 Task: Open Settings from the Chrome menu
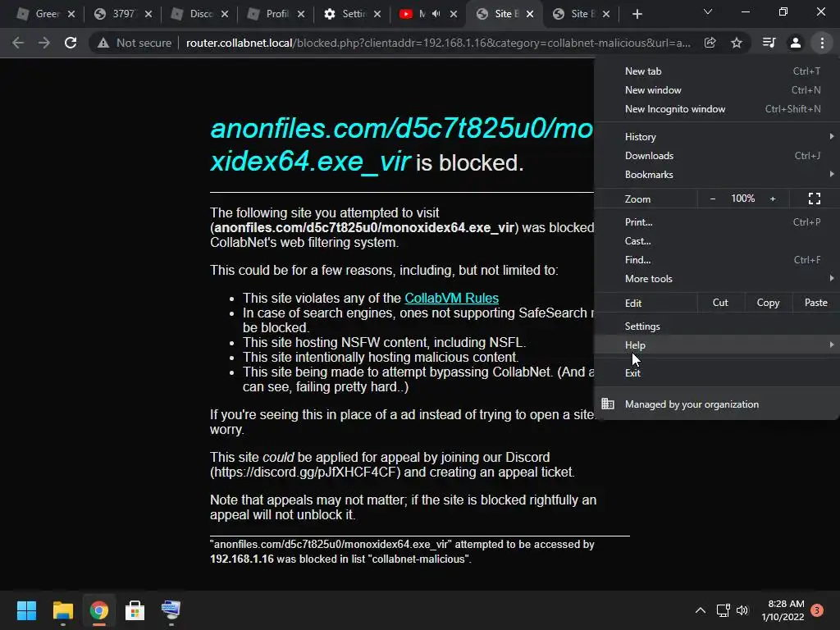717,326
